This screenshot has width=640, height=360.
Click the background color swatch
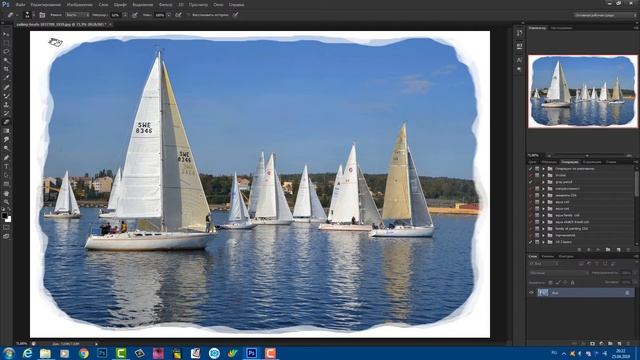coord(8,219)
